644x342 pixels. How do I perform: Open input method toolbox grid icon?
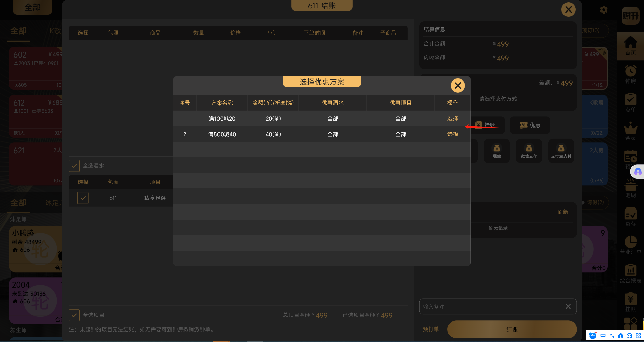[638, 336]
